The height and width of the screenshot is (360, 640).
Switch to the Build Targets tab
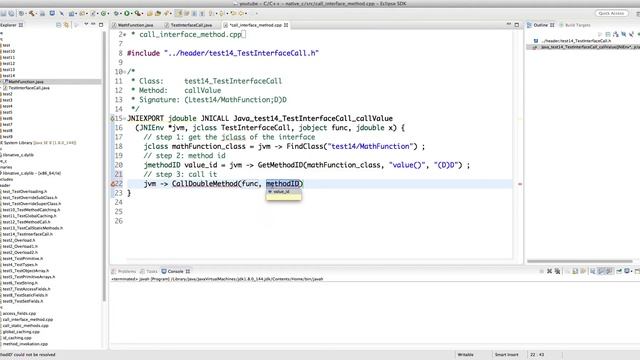point(576,25)
